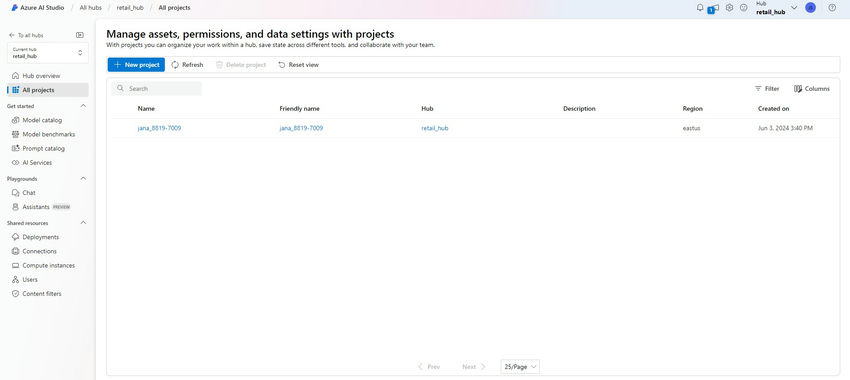Sort by the Region column header
Image resolution: width=850 pixels, height=380 pixels.
pyautogui.click(x=692, y=108)
